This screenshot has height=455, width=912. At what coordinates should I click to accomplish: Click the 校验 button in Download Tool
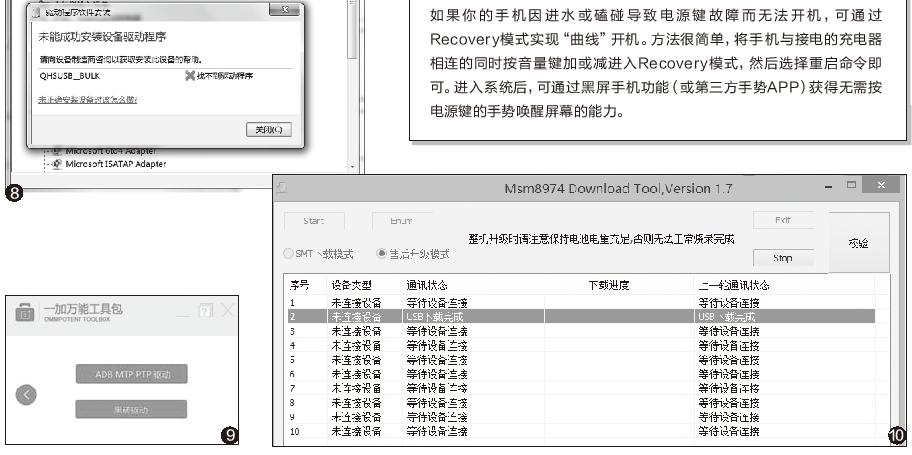tap(858, 243)
